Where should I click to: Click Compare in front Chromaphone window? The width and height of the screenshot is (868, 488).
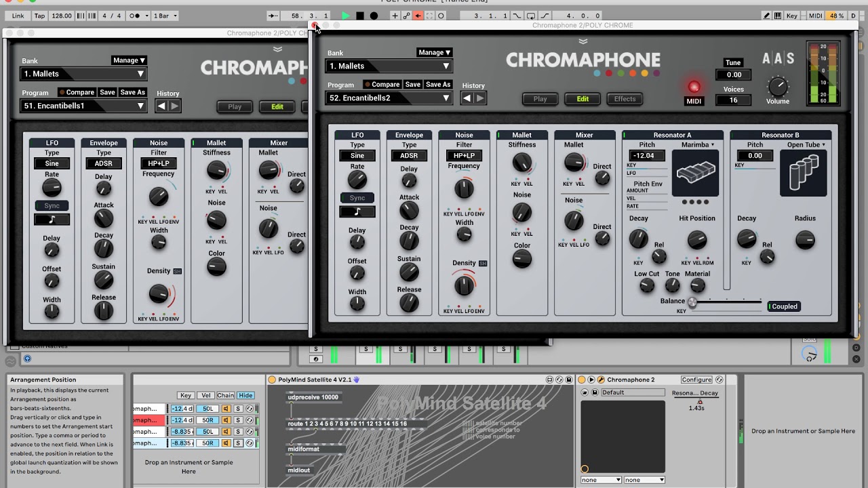(382, 85)
